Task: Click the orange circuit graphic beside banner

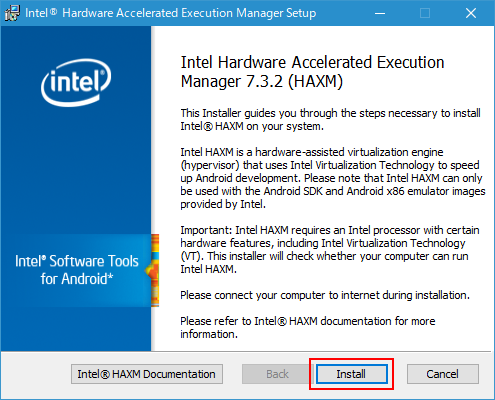Action: click(154, 270)
